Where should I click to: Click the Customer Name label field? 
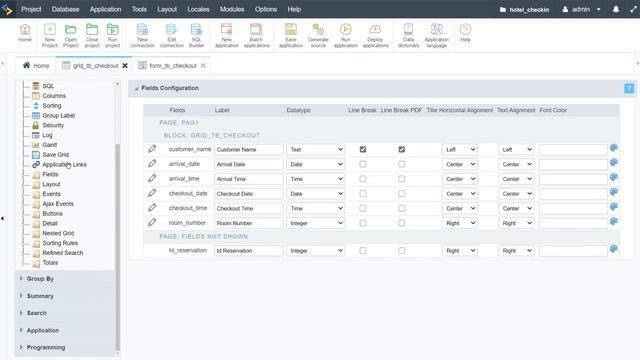pos(249,149)
